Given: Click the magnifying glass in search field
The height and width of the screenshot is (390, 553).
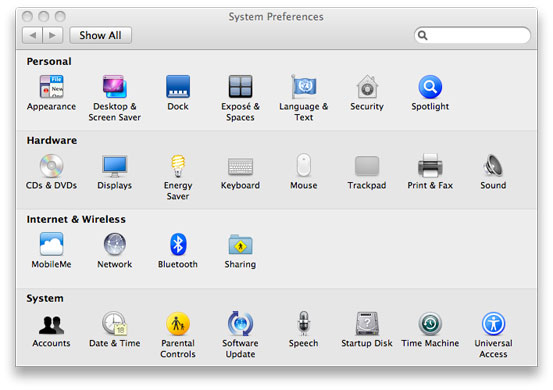Looking at the screenshot, I should [423, 35].
